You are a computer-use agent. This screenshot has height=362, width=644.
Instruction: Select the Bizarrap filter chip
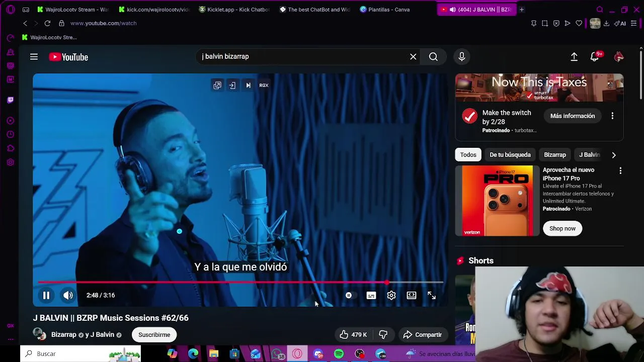coord(555,155)
